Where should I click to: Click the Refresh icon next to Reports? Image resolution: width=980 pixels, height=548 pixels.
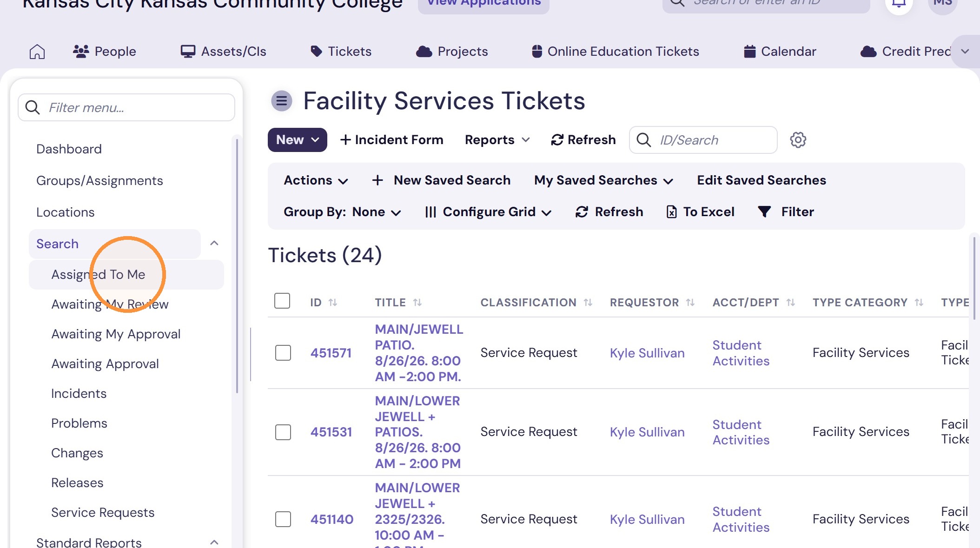[x=557, y=140]
